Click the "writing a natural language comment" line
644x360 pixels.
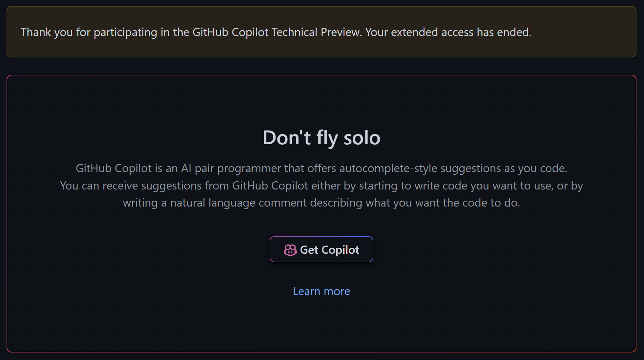(x=322, y=203)
